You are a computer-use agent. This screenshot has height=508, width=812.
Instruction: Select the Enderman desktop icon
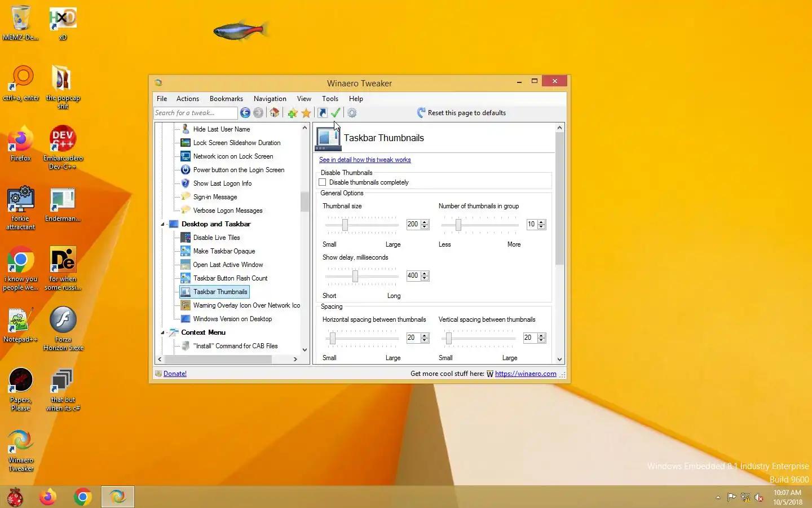[x=63, y=204]
